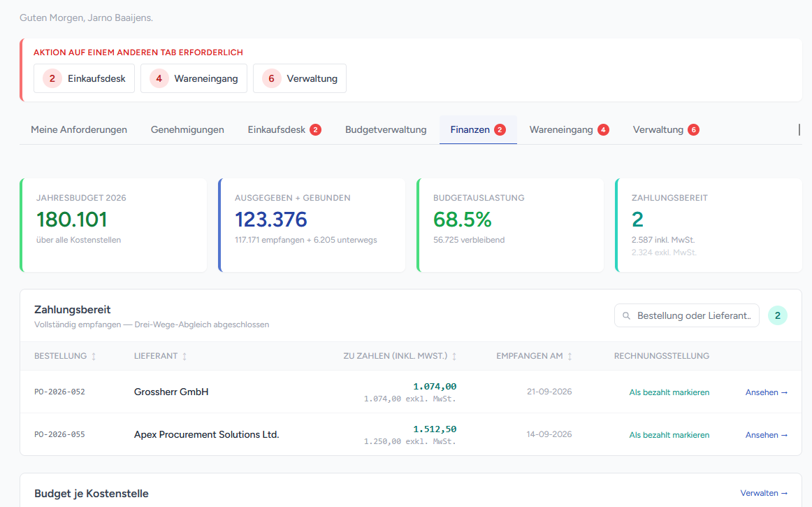Image resolution: width=812 pixels, height=507 pixels.
Task: Mark PO-2026-052 as bezahlt
Action: [x=669, y=392]
